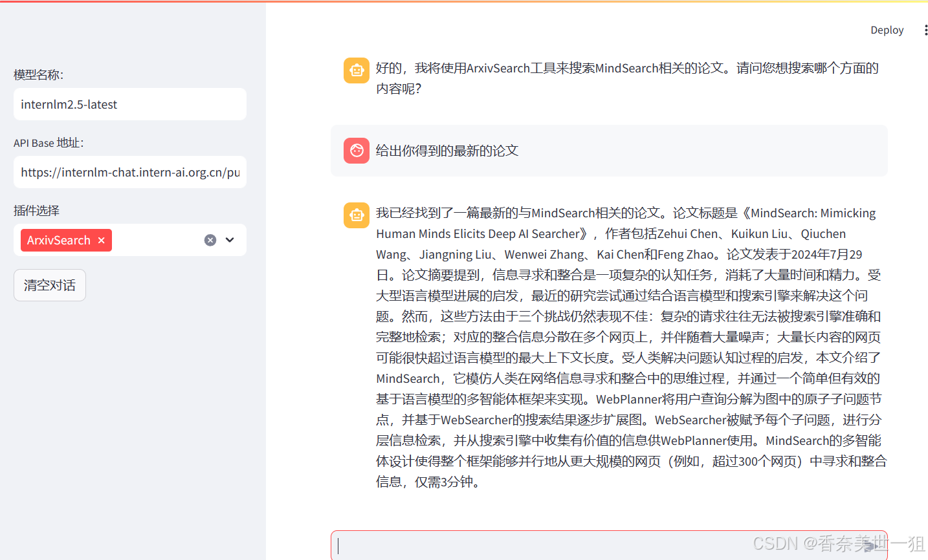Click the second assistant robot avatar

(357, 215)
